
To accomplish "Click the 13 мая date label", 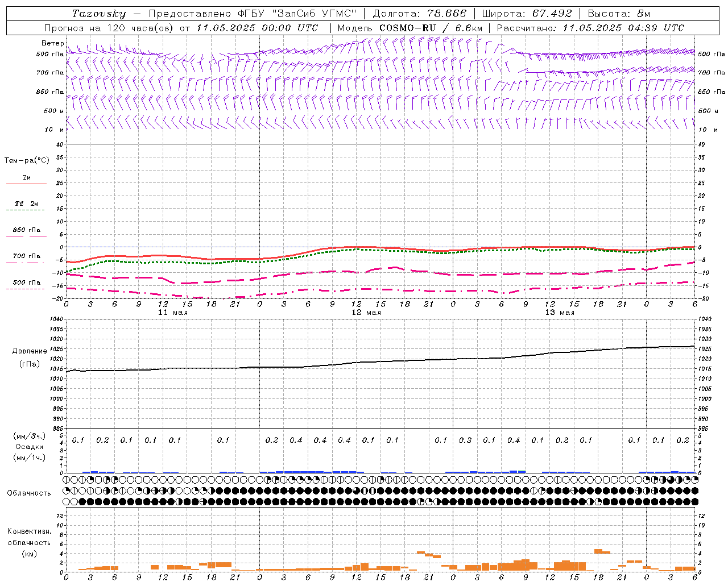I will [560, 313].
